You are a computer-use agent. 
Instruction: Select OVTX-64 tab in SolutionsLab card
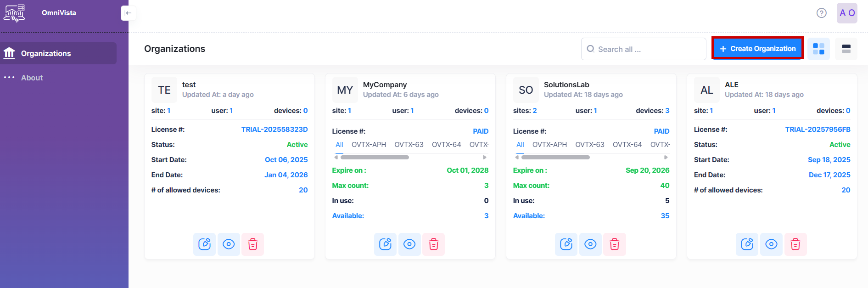coord(627,145)
